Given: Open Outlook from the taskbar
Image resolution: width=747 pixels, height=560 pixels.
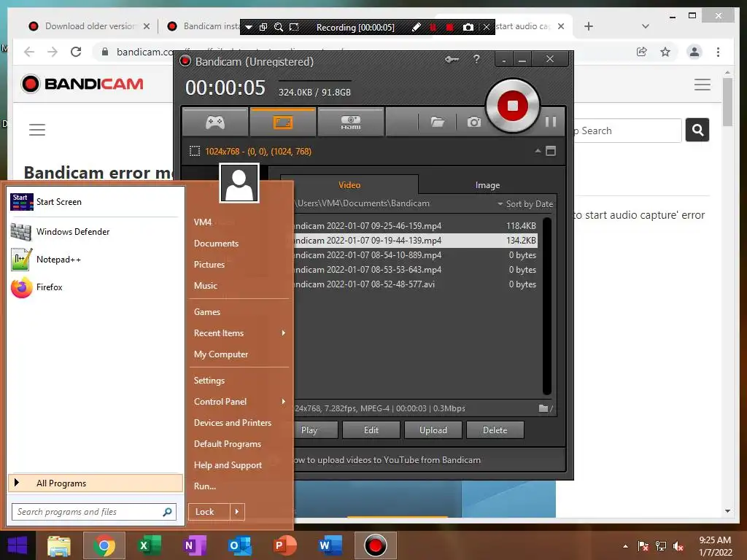Looking at the screenshot, I should (x=239, y=545).
